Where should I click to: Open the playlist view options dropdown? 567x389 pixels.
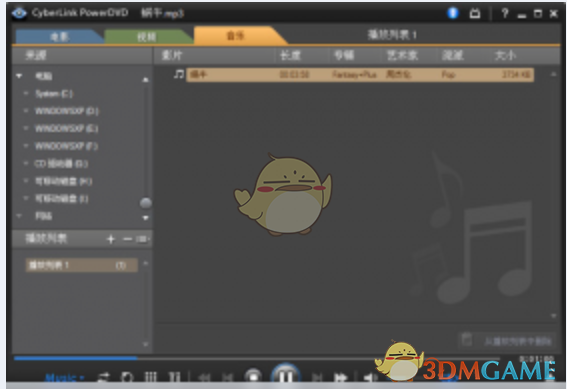pos(142,239)
